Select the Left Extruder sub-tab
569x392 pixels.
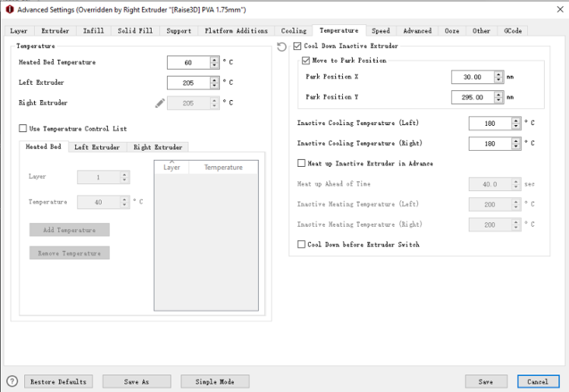[x=96, y=147]
